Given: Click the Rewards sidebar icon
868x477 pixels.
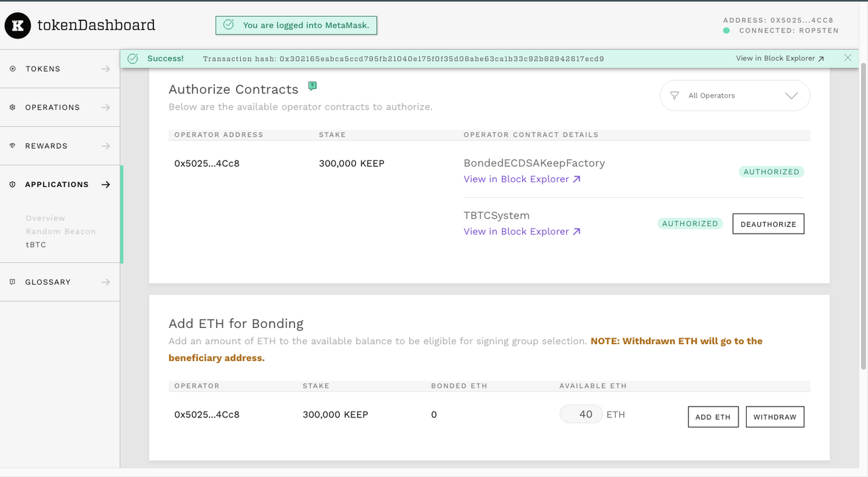Looking at the screenshot, I should coord(12,146).
